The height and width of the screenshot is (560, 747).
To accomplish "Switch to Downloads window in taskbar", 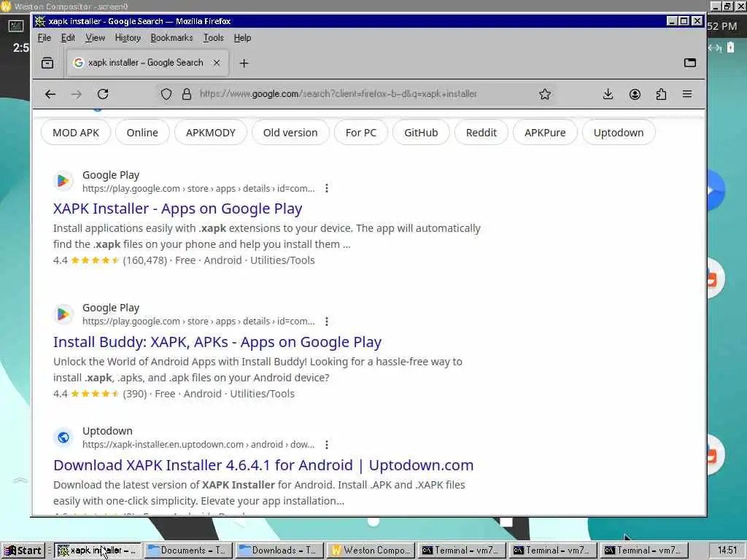I will tap(279, 551).
